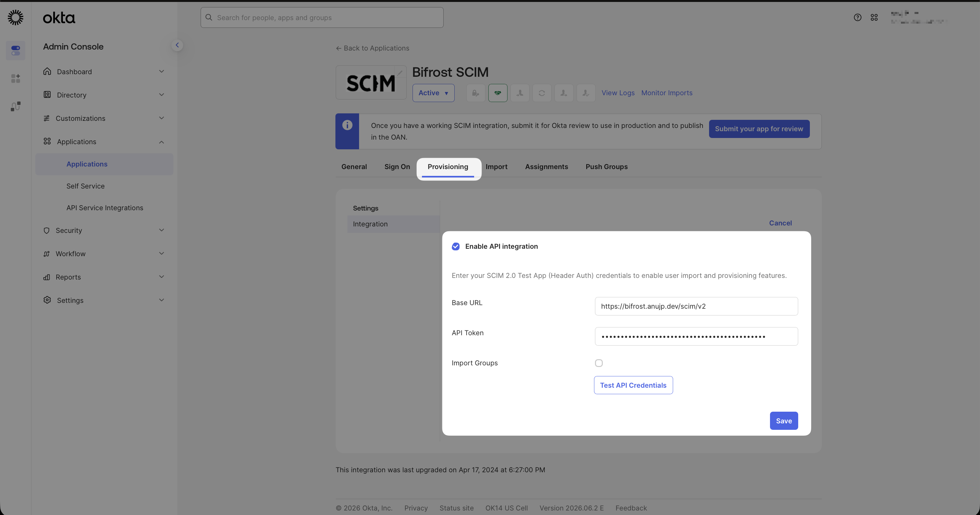The image size is (980, 515).
Task: Click Submit your app for review
Action: coord(759,129)
